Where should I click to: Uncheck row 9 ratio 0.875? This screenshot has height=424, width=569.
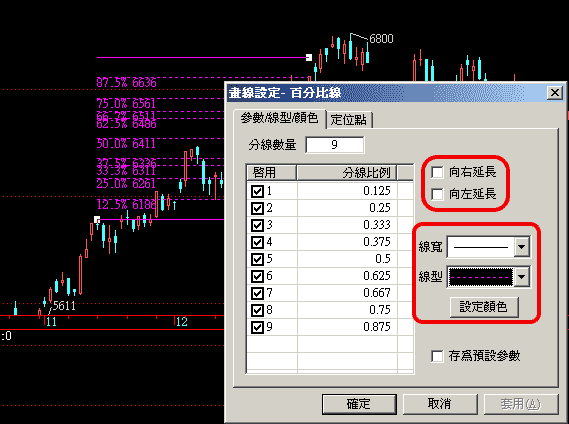coord(257,327)
